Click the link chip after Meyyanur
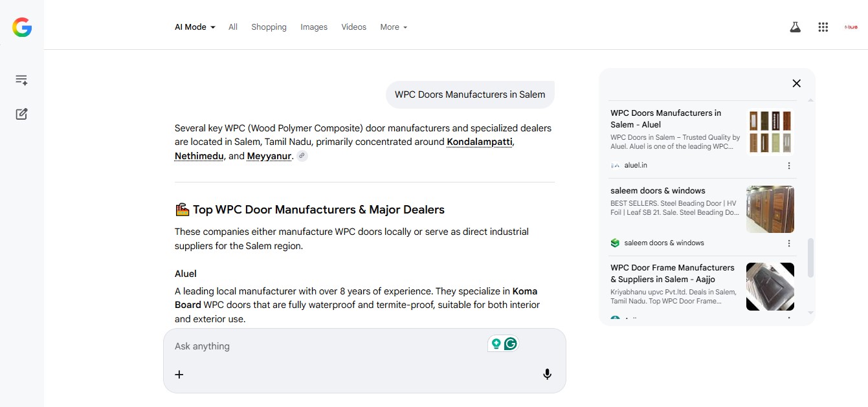This screenshot has height=407, width=868. tap(302, 156)
